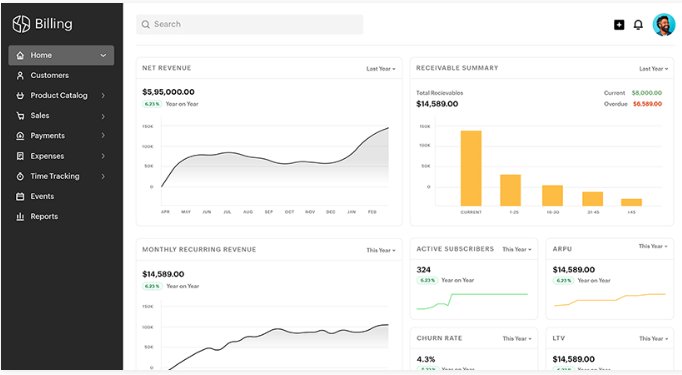This screenshot has height=375, width=682.
Task: Open LTV This Year dropdown
Action: tap(653, 338)
